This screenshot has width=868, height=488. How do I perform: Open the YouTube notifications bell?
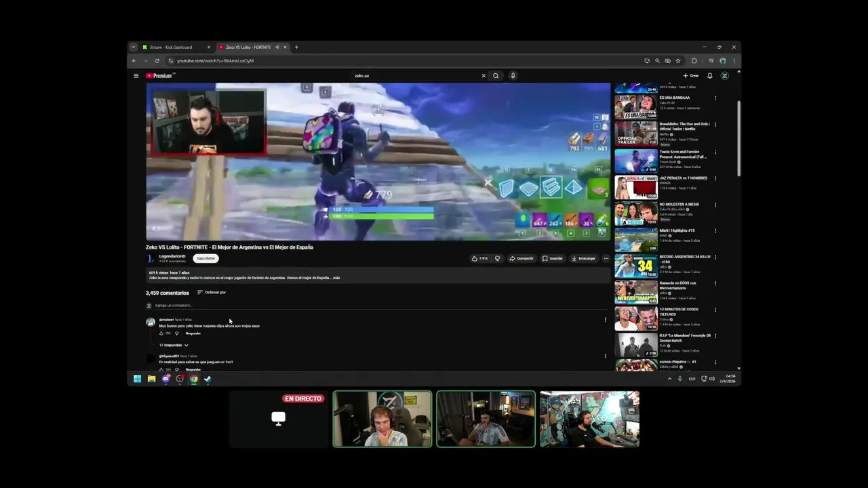710,76
